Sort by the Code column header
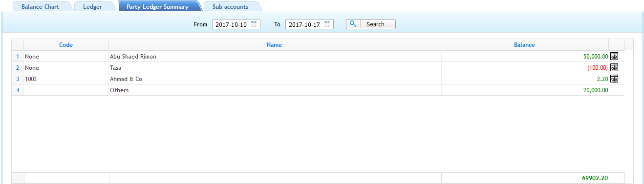 (x=66, y=44)
